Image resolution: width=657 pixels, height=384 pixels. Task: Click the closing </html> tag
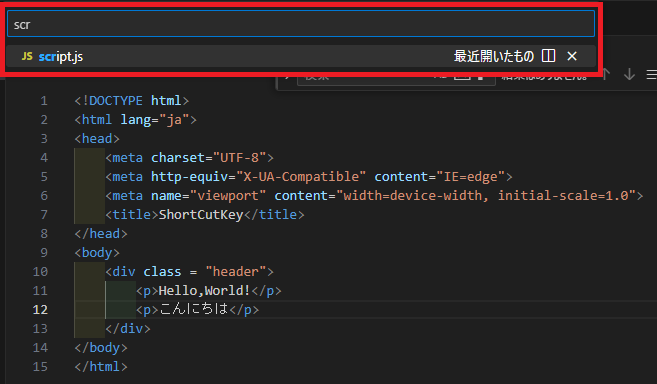click(101, 366)
